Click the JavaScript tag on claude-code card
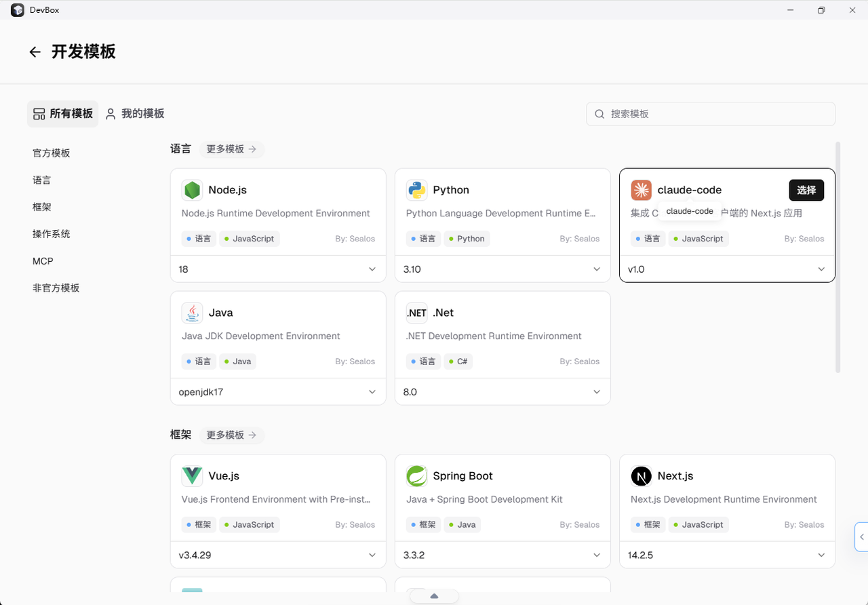Screen dimensions: 868x605 (698, 239)
